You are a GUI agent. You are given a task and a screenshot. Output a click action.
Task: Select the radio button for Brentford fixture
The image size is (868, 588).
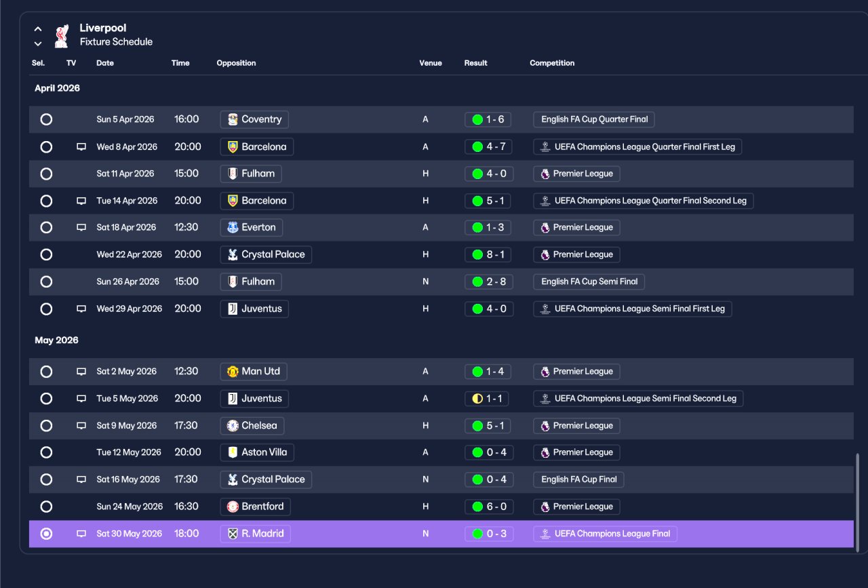pyautogui.click(x=46, y=507)
